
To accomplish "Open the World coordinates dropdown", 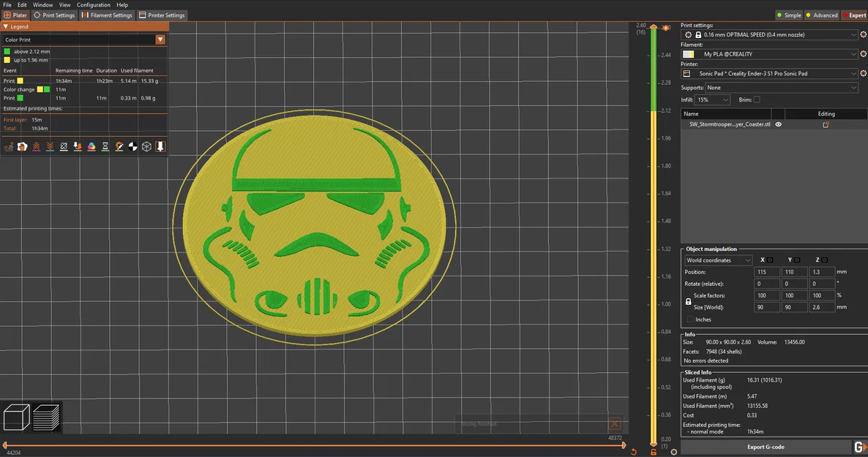I will click(x=718, y=260).
